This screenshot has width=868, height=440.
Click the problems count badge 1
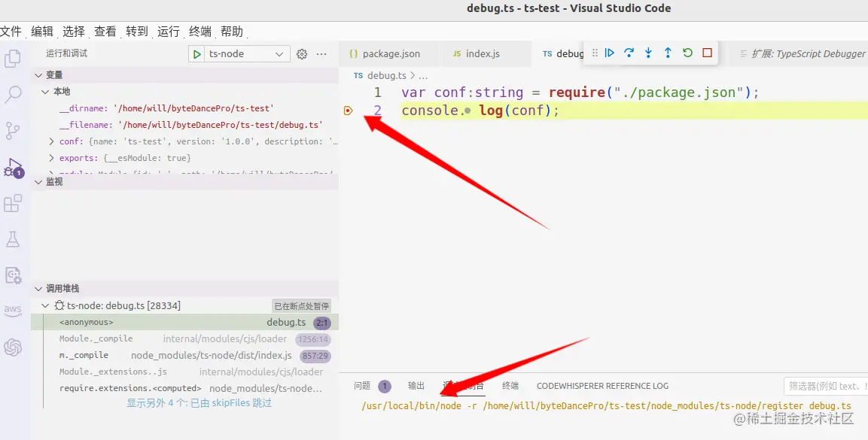384,386
